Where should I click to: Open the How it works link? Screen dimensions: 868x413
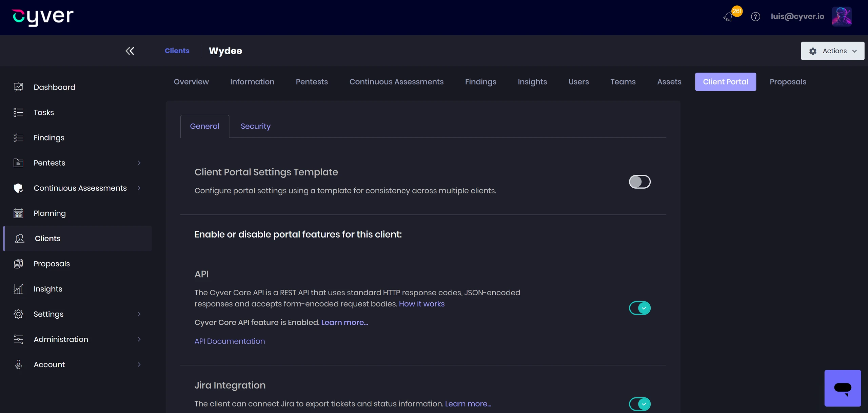(422, 304)
